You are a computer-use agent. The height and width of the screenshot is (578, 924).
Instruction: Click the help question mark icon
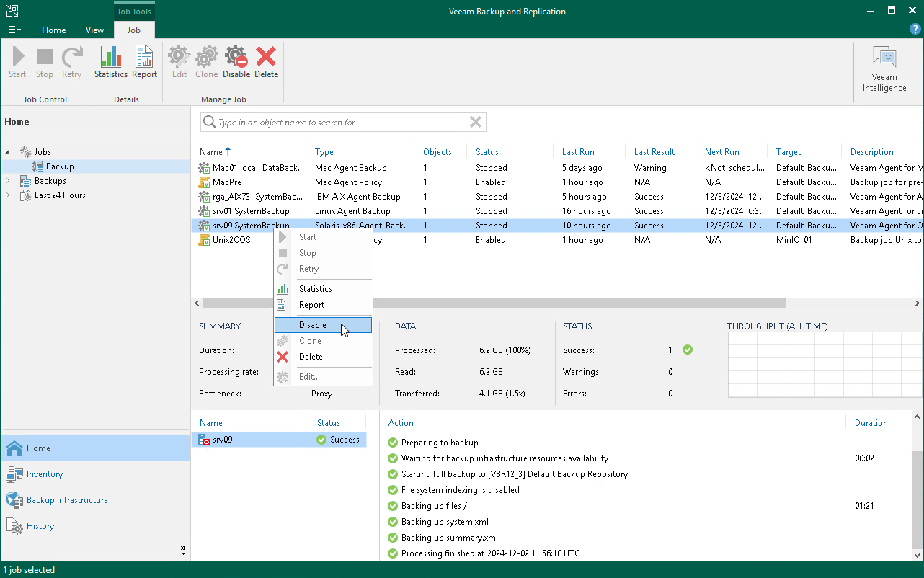click(x=915, y=29)
